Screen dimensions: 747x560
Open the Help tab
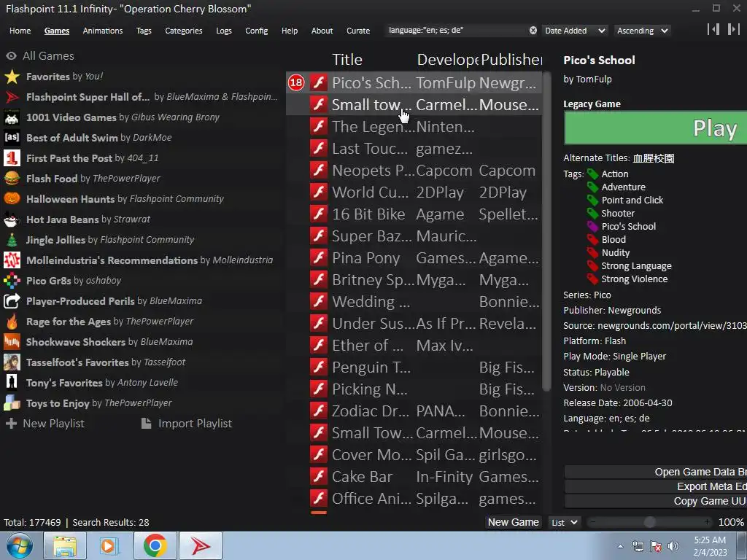pyautogui.click(x=289, y=31)
